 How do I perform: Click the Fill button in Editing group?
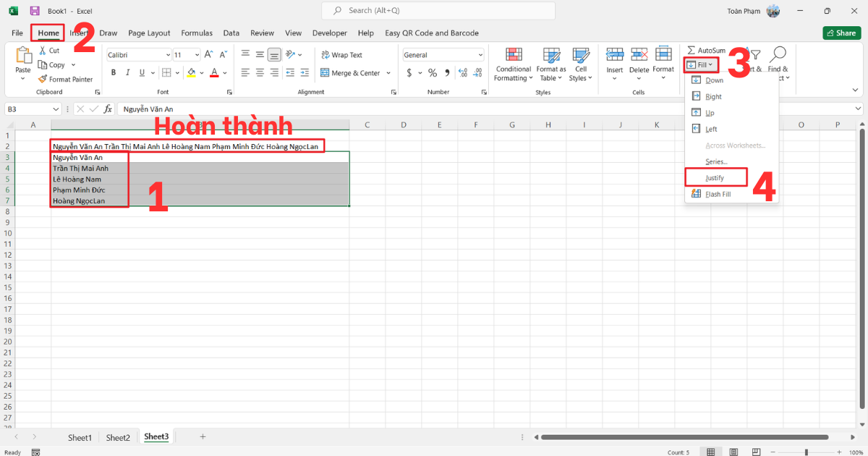700,65
